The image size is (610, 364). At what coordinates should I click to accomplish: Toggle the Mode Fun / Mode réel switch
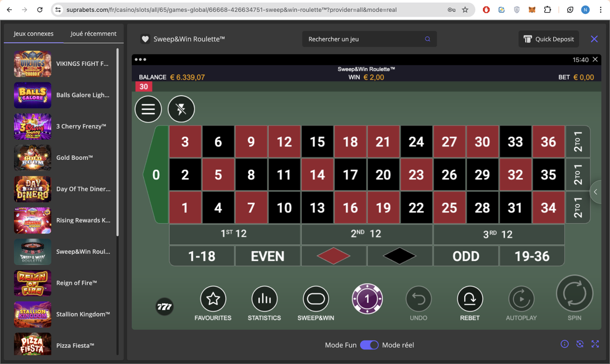(x=369, y=345)
